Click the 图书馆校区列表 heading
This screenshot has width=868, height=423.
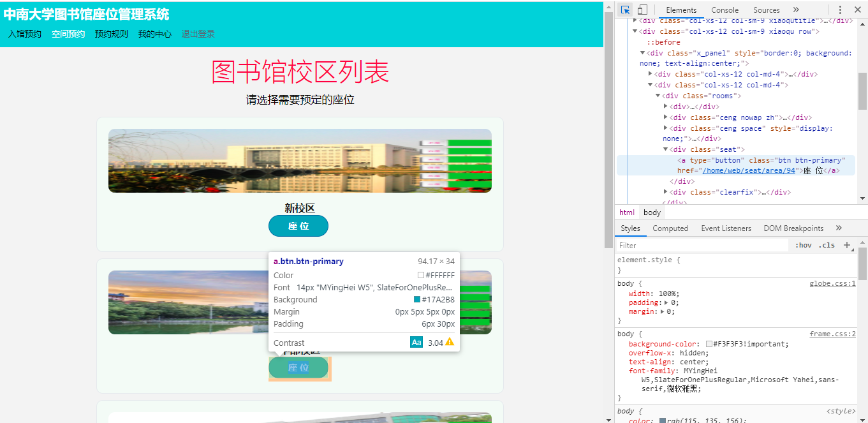coord(300,72)
